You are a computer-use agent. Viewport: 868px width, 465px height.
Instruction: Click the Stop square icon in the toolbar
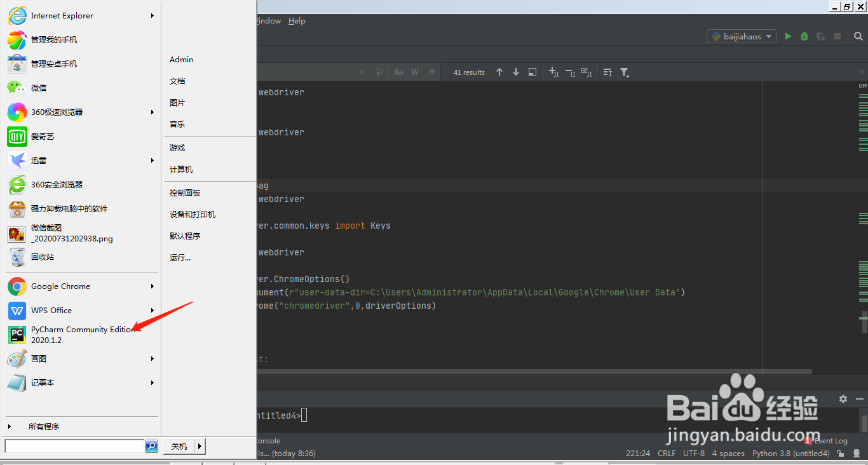click(x=837, y=36)
